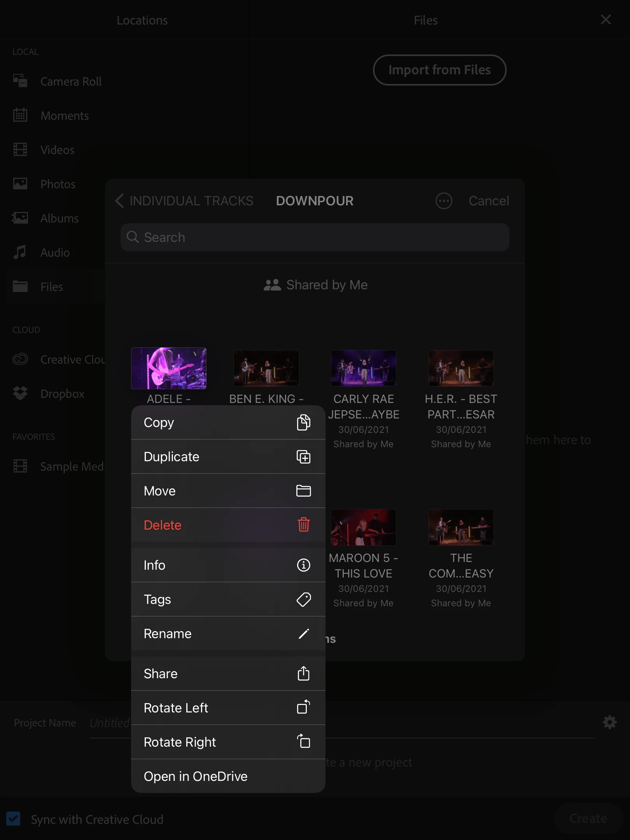
Task: Choose Duplicate from the context menu
Action: 228,457
